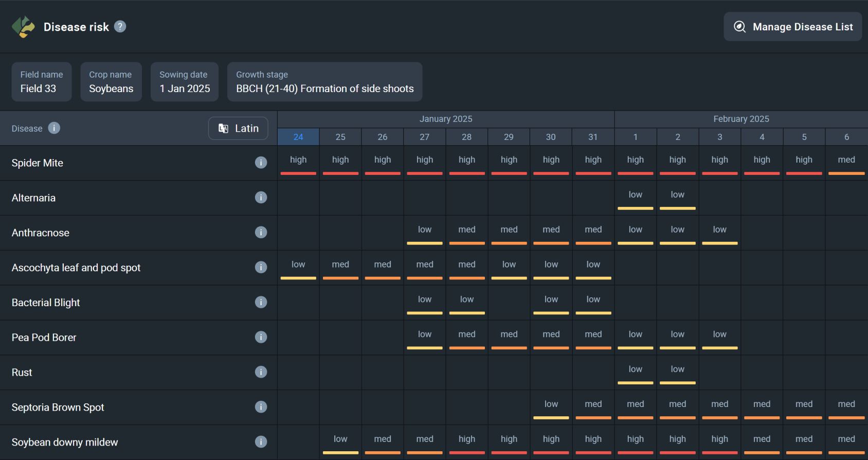Show info for Anthracnose disease
868x460 pixels.
pyautogui.click(x=261, y=233)
